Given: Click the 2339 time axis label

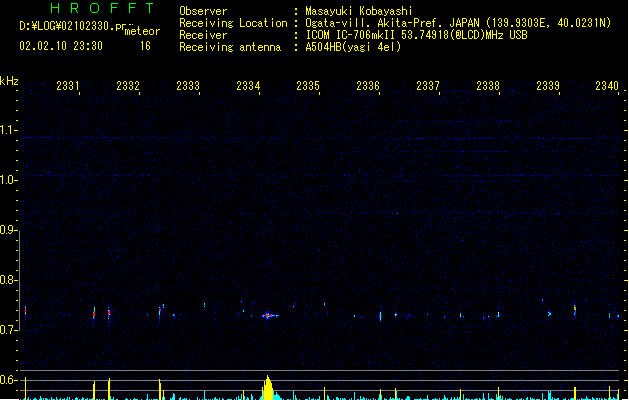Looking at the screenshot, I should [548, 86].
